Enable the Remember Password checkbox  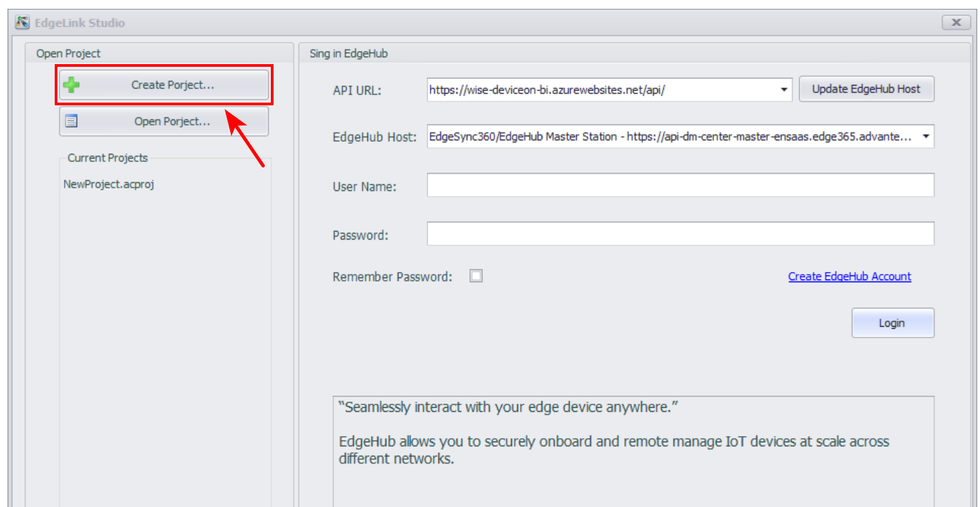[x=476, y=275]
